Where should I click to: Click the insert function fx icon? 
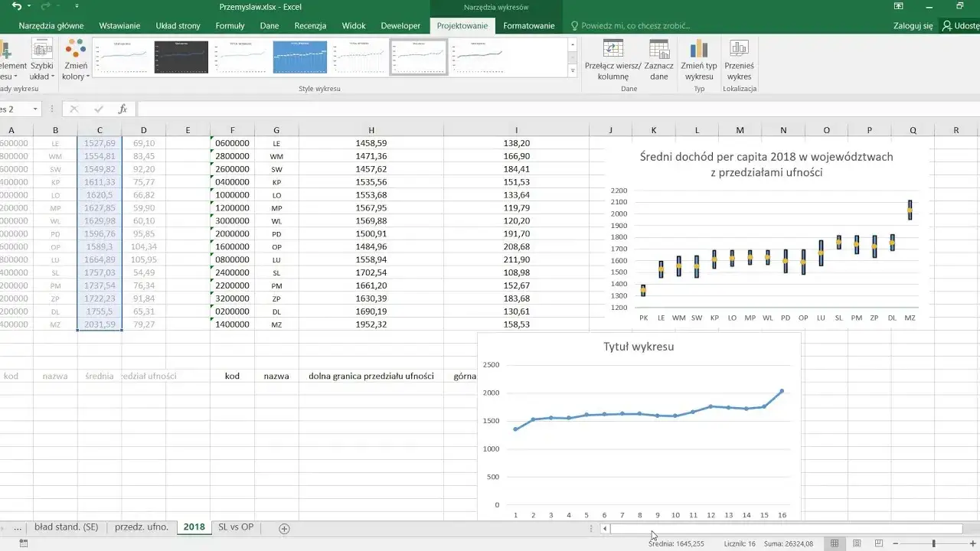pyautogui.click(x=122, y=109)
